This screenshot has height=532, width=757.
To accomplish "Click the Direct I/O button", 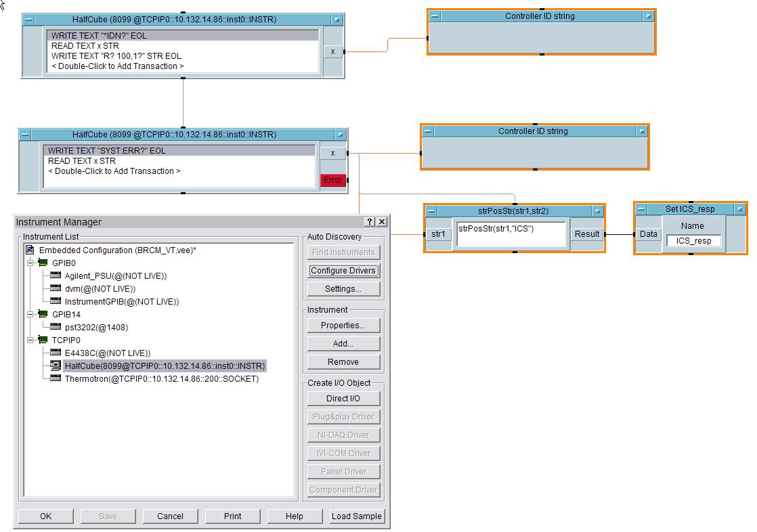I will pos(343,399).
